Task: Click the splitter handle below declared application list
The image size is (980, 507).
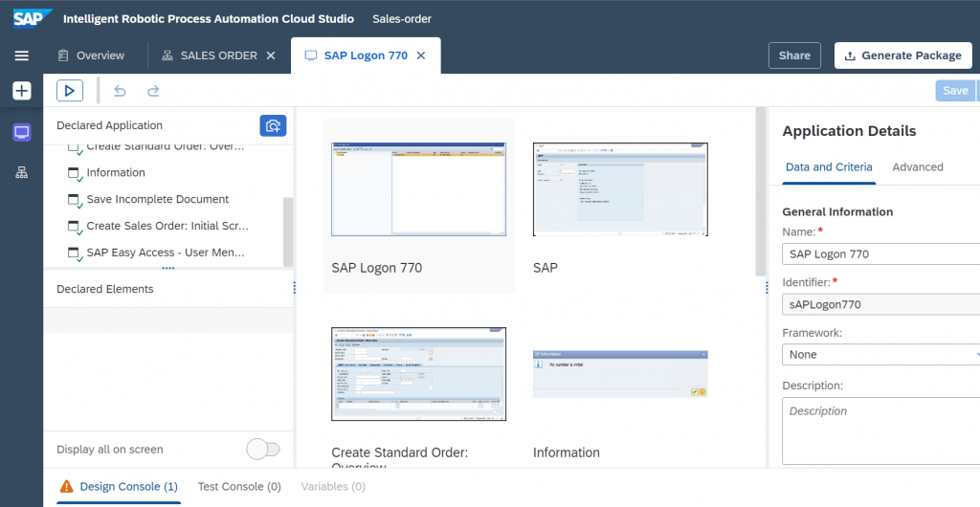Action: [x=168, y=269]
